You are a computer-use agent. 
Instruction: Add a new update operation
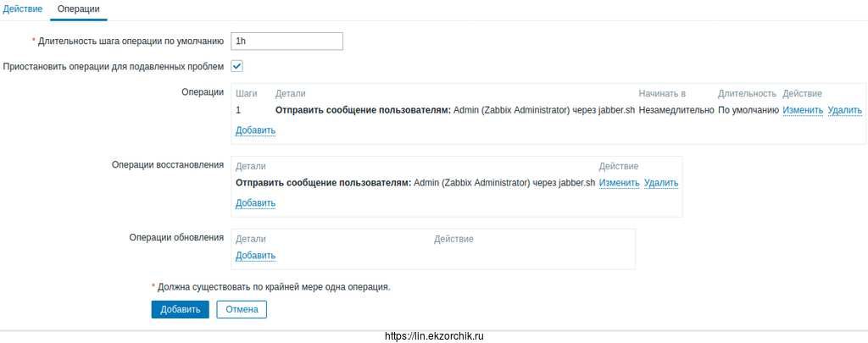tap(255, 256)
